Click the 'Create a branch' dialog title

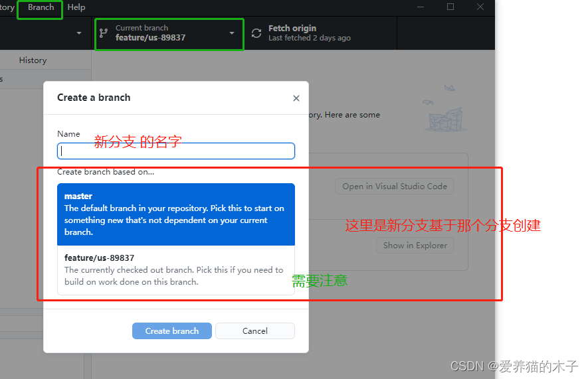tap(94, 98)
